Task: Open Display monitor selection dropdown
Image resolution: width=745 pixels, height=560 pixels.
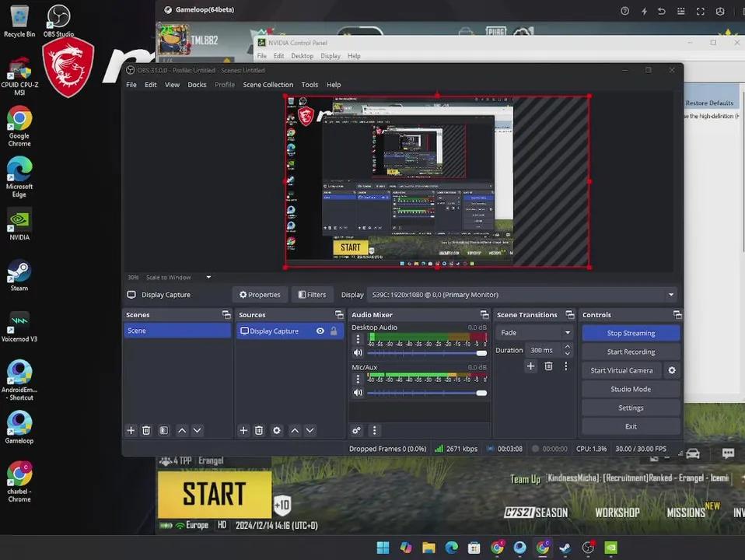Action: [x=523, y=295]
